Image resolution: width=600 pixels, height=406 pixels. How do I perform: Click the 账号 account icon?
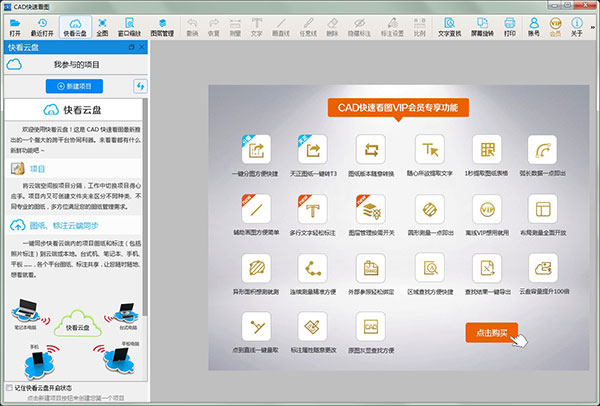point(535,28)
